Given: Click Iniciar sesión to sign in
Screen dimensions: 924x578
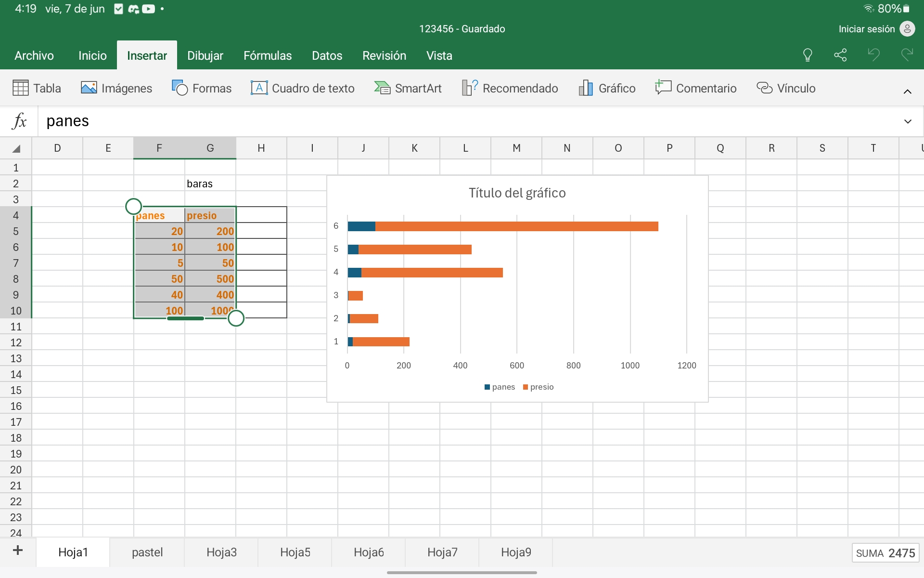Looking at the screenshot, I should click(x=867, y=29).
